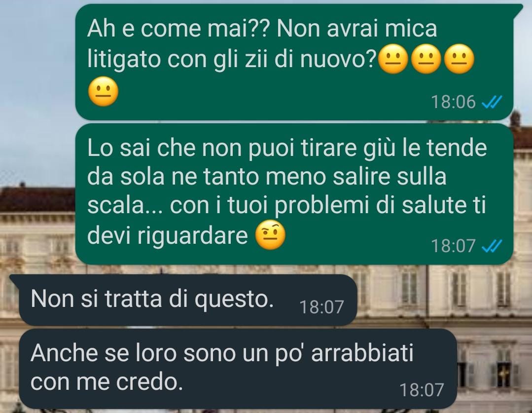
Task: Select the 'Lo sai che non puoi' message
Action: point(294,194)
